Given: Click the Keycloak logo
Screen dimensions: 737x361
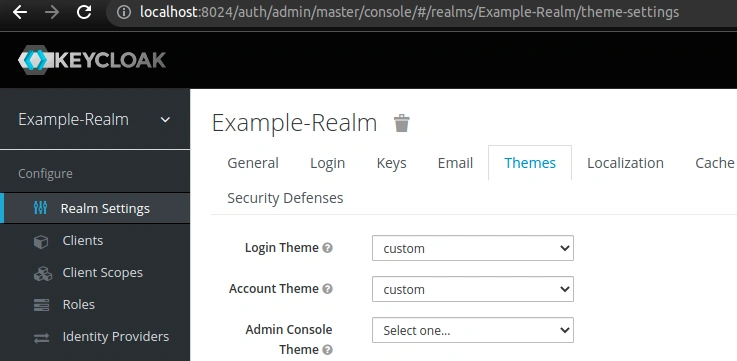Looking at the screenshot, I should (92, 60).
